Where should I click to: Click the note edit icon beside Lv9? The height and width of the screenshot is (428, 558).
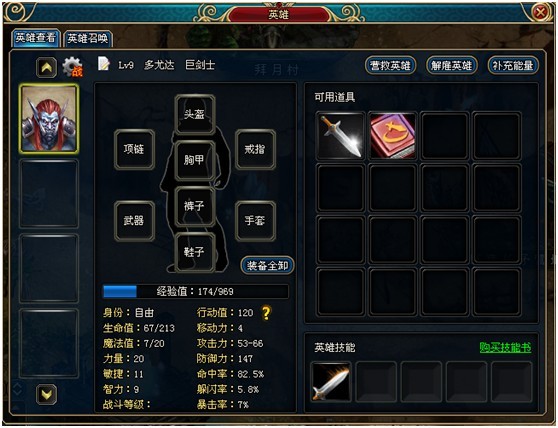pyautogui.click(x=103, y=64)
